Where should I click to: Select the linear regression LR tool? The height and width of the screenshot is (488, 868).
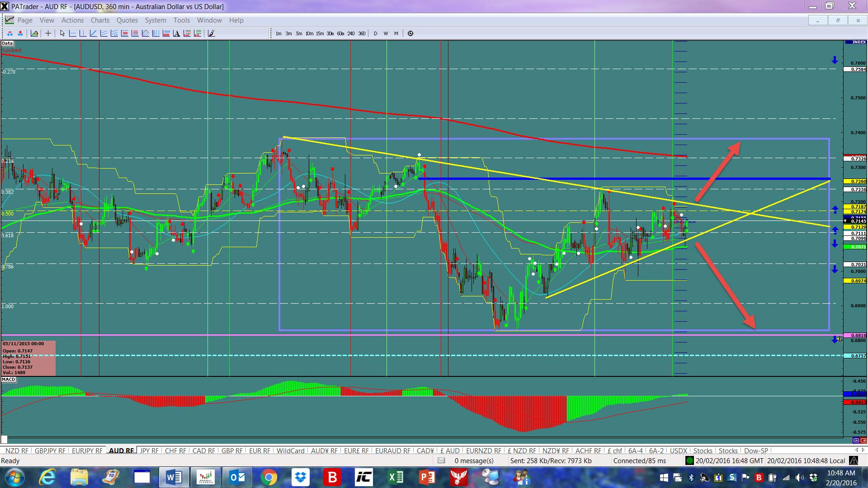coord(114,33)
